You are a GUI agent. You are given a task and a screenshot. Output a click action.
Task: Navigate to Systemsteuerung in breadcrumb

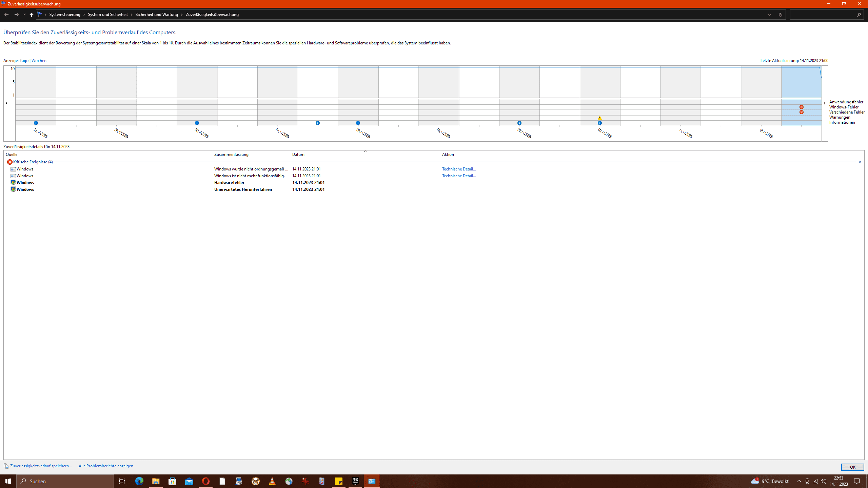[65, 15]
